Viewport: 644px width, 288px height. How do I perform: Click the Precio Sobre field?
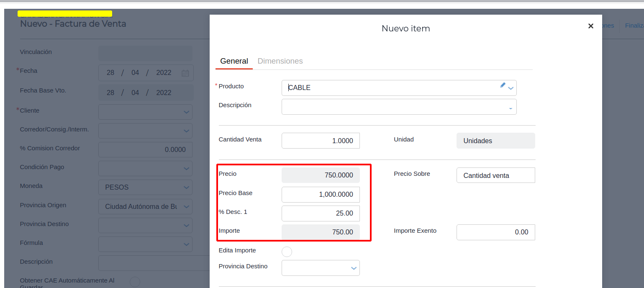pyautogui.click(x=495, y=175)
